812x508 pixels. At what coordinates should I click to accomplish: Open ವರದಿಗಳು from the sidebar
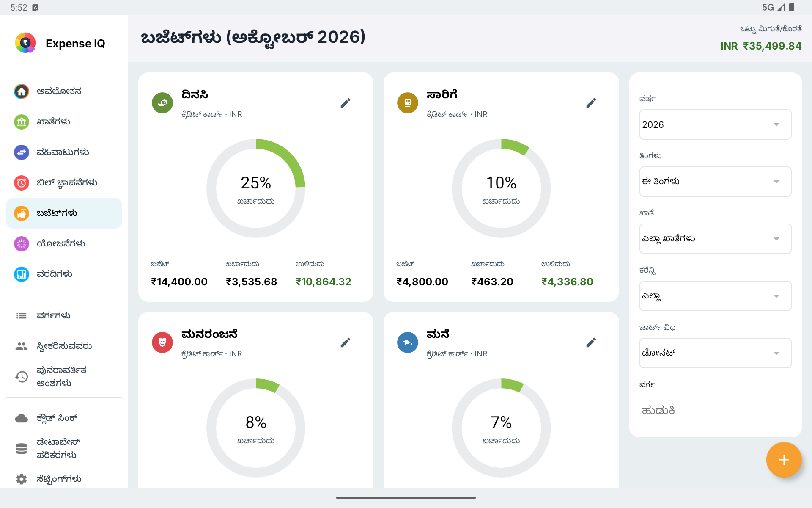64,274
